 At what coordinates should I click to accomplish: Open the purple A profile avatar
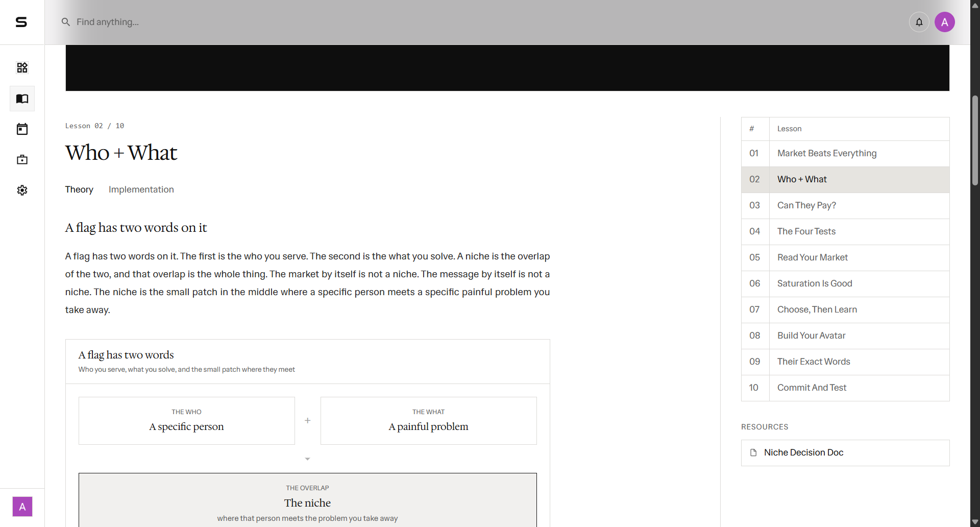coord(944,22)
